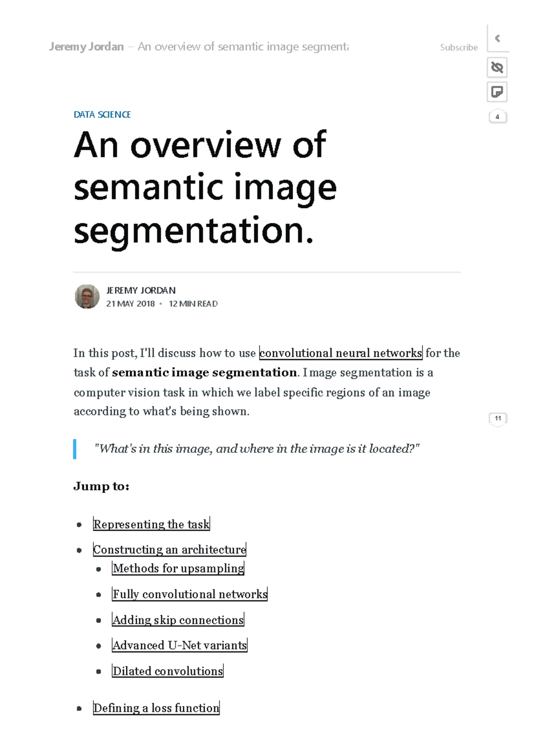The image size is (534, 756).
Task: Open annotations using the "4" count badge
Action: click(497, 117)
